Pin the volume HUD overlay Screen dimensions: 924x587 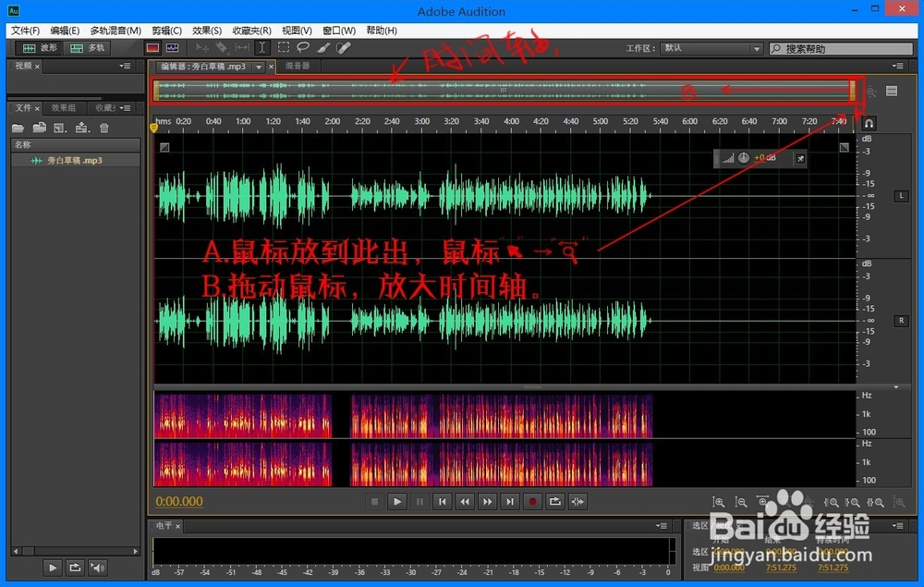point(800,158)
